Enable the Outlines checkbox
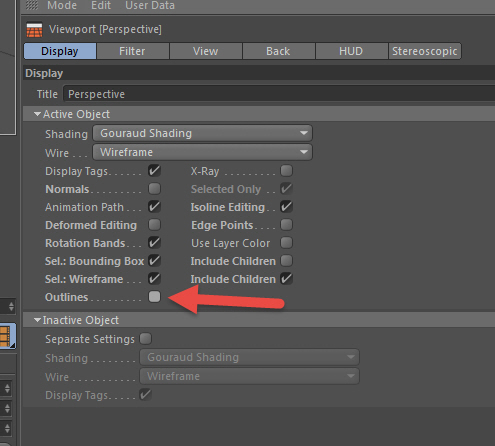Image resolution: width=495 pixels, height=446 pixels. pos(154,297)
